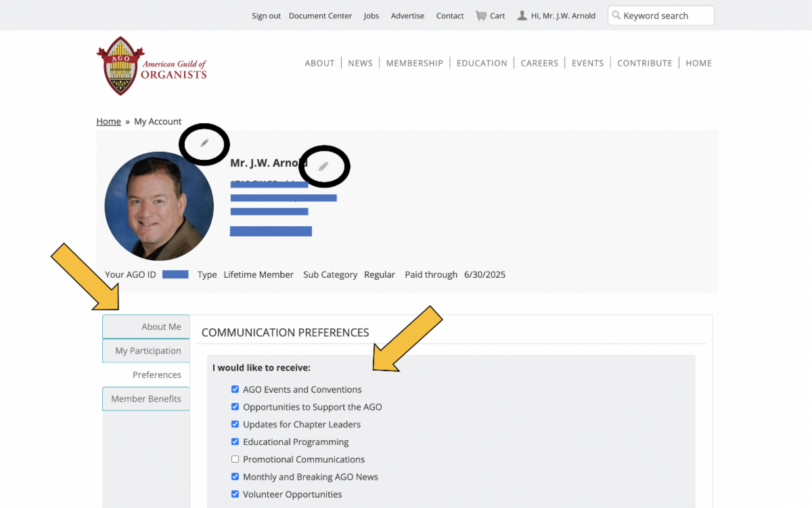Open the NEWS menu
Screen dimensions: 812x508
pyautogui.click(x=361, y=63)
